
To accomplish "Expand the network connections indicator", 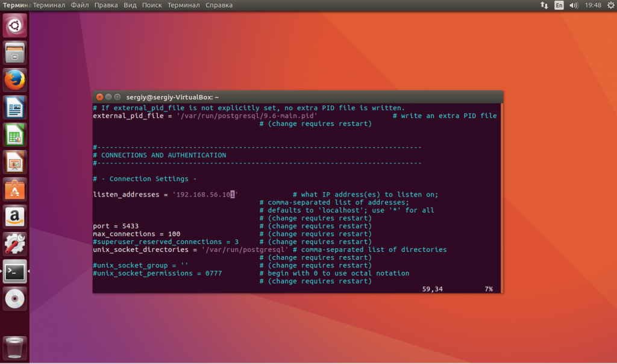I will 544,5.
